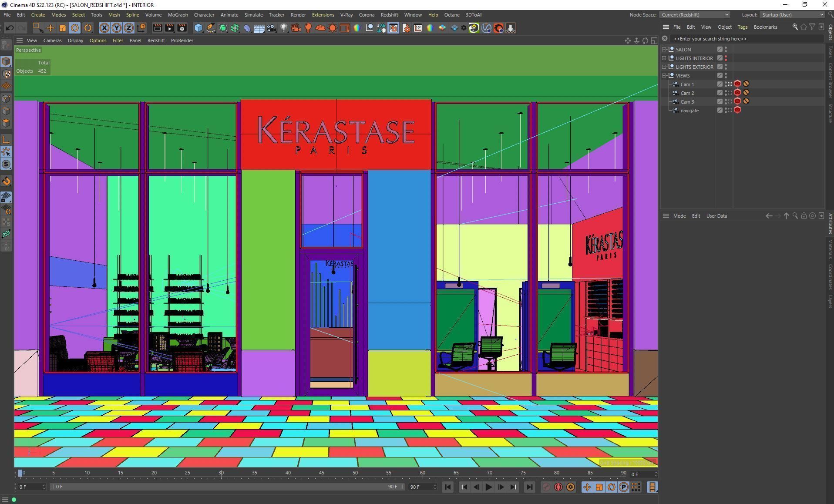Open Node Space dropdown
The image size is (834, 504).
pyautogui.click(x=694, y=15)
